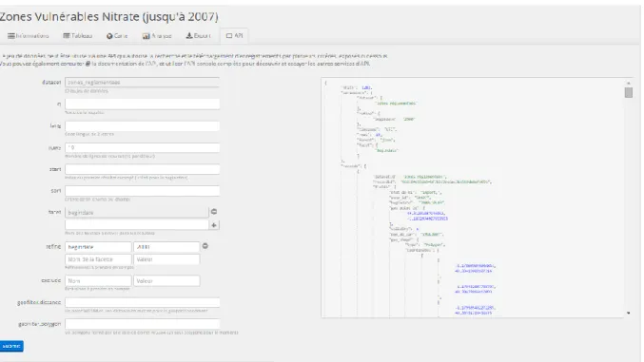Click the exclude Nom field

(x=98, y=280)
